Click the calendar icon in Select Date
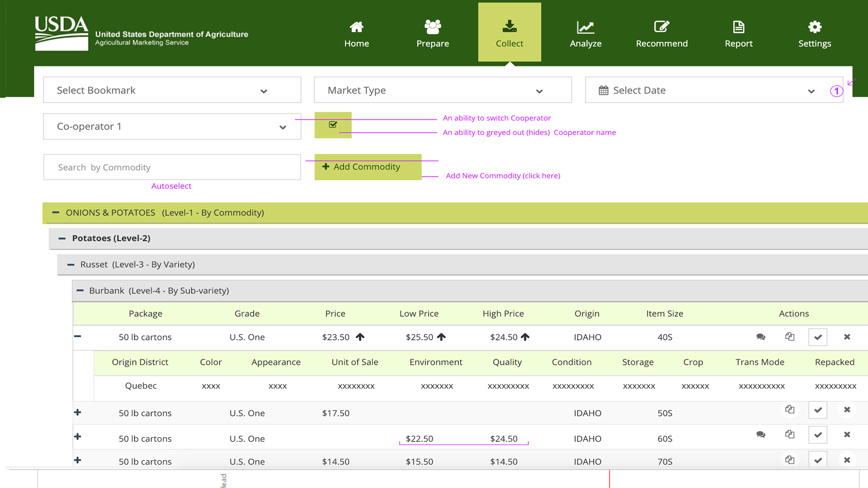868x488 pixels. pyautogui.click(x=604, y=90)
